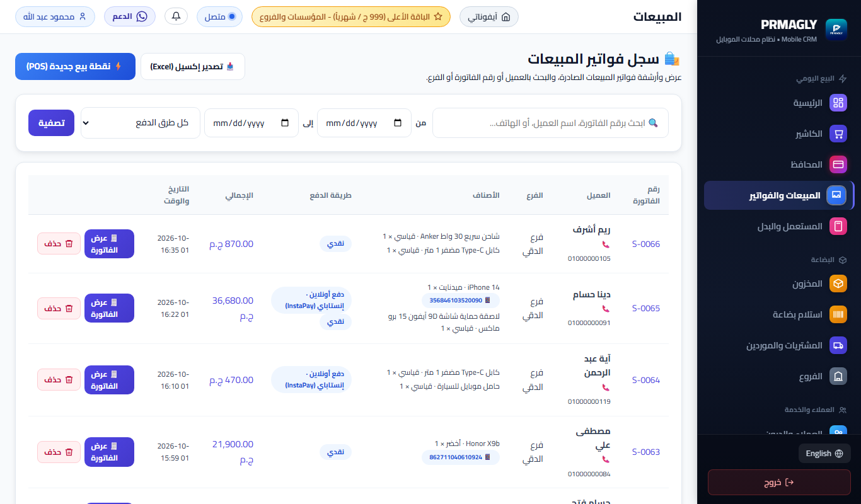Open the أيفوناتي branch selector
The image size is (861, 504).
[489, 17]
